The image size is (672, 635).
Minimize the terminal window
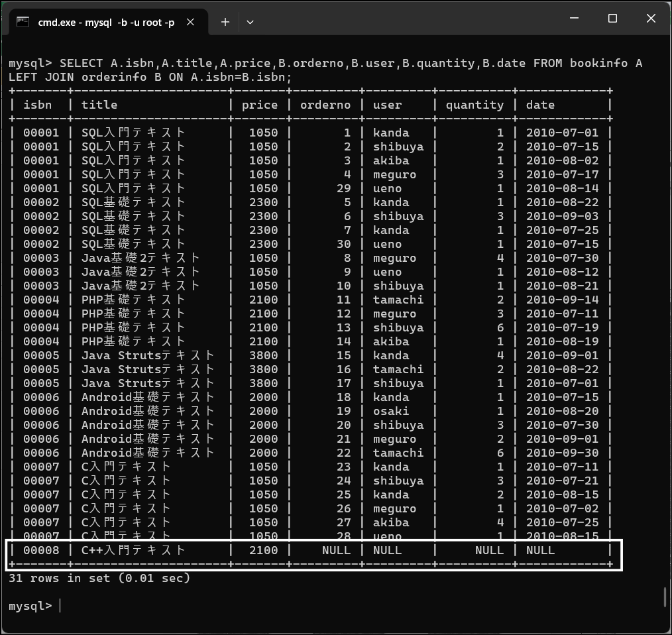pyautogui.click(x=574, y=19)
